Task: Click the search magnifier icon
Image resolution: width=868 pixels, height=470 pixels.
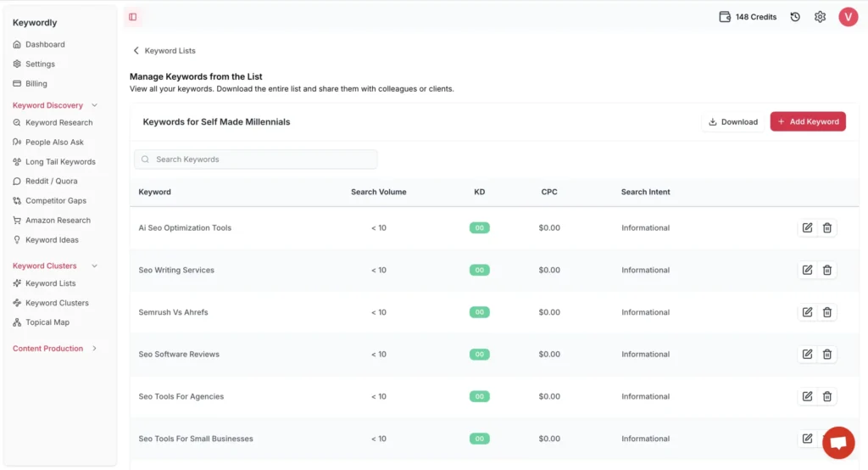Action: [x=145, y=159]
